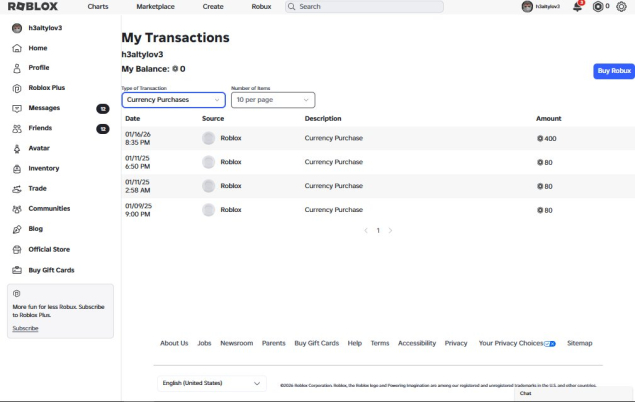Screen dimensions: 635x402
Task: Open Sitemap footer link
Action: point(580,343)
